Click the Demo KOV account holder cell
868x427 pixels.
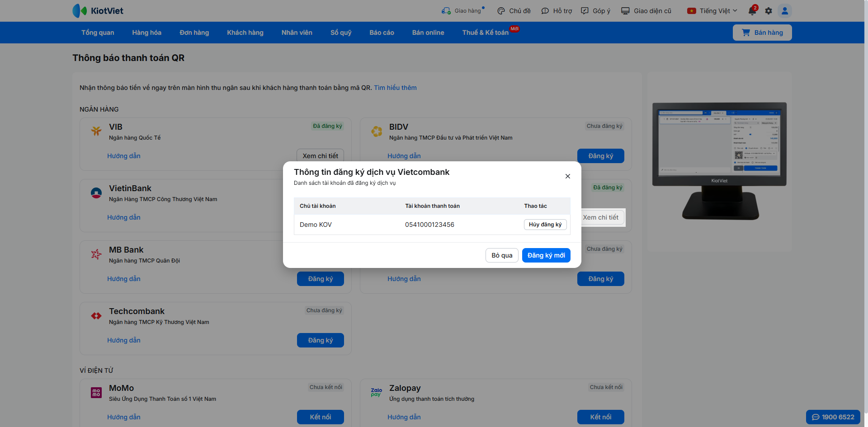316,225
